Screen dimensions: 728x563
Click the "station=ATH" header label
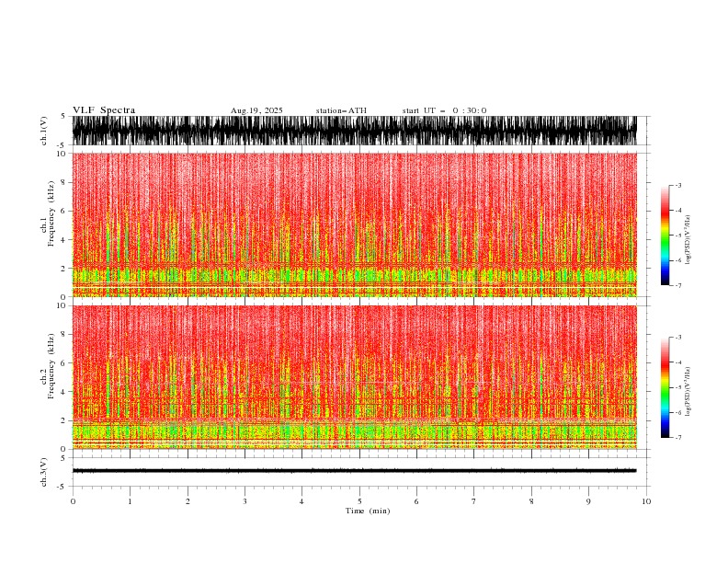coord(341,110)
